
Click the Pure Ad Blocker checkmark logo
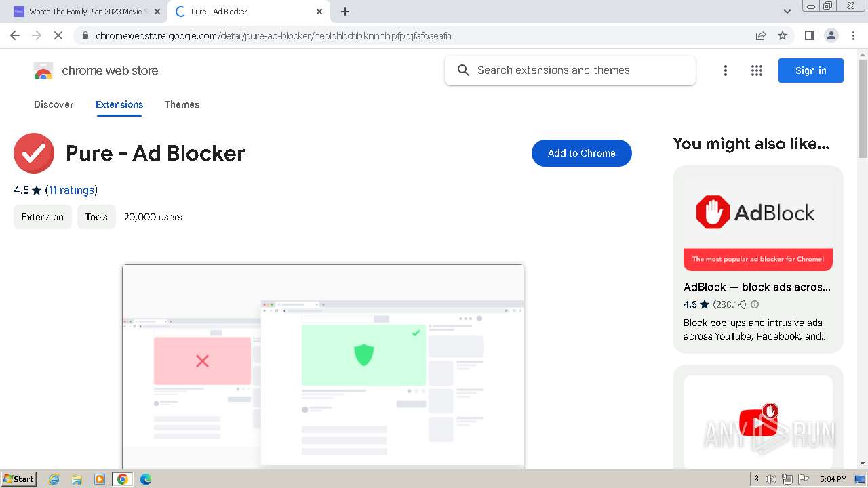tap(34, 153)
